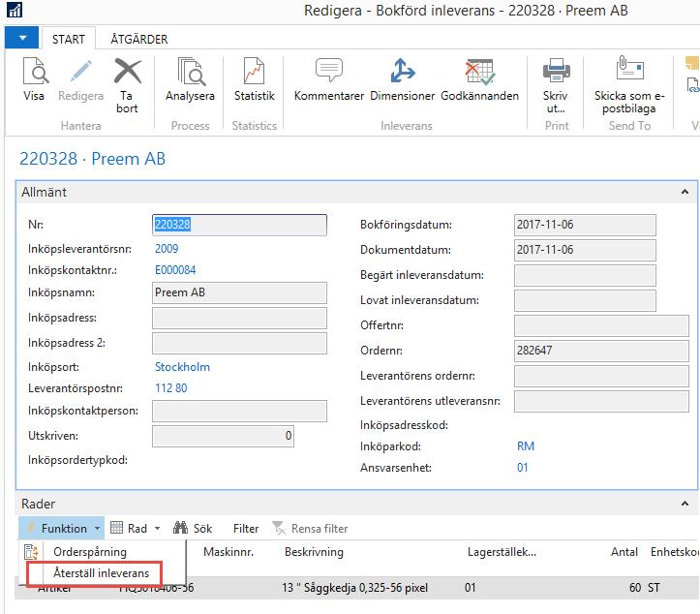The height and width of the screenshot is (614, 700).
Task: Click the Inköpsadress 2 field
Action: 239,343
